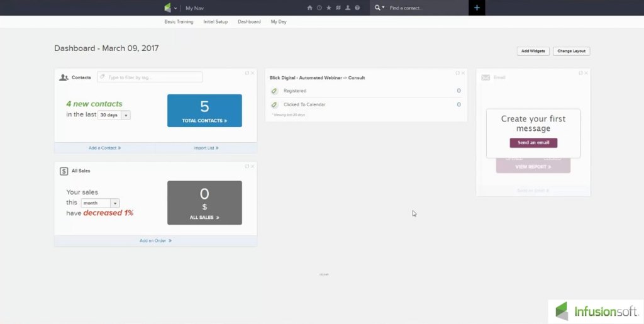Click the 'decreased 1%' sales text
Screen dimensions: 644x324
click(108, 213)
